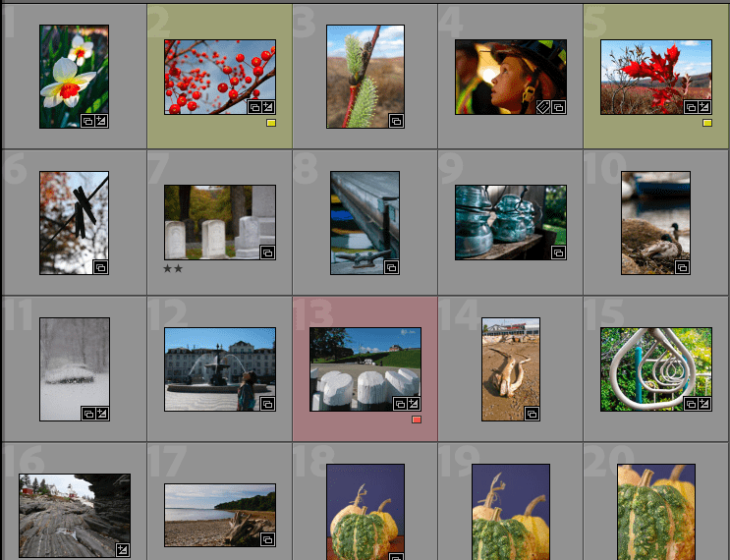
Task: Select the dock cleat thumbnail
Action: (365, 223)
